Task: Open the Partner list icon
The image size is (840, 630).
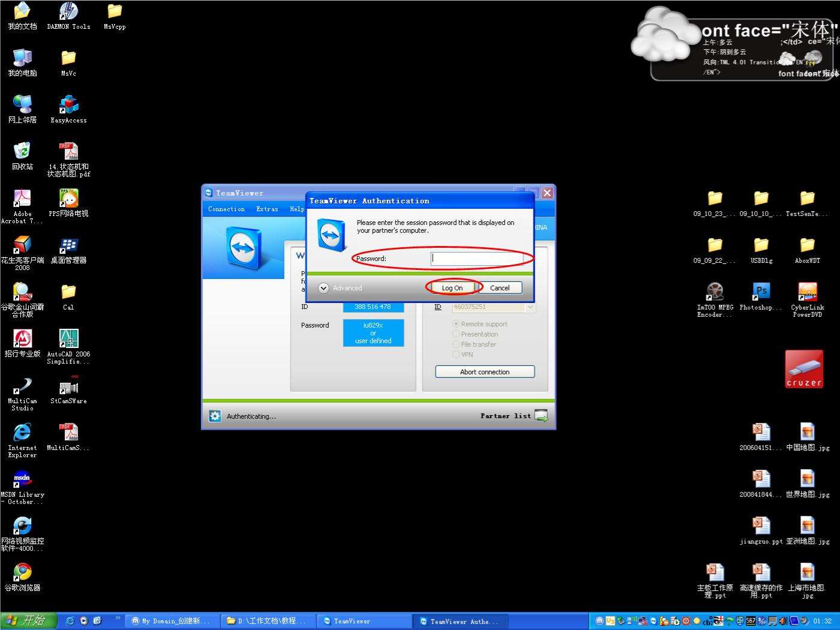Action: [x=541, y=416]
